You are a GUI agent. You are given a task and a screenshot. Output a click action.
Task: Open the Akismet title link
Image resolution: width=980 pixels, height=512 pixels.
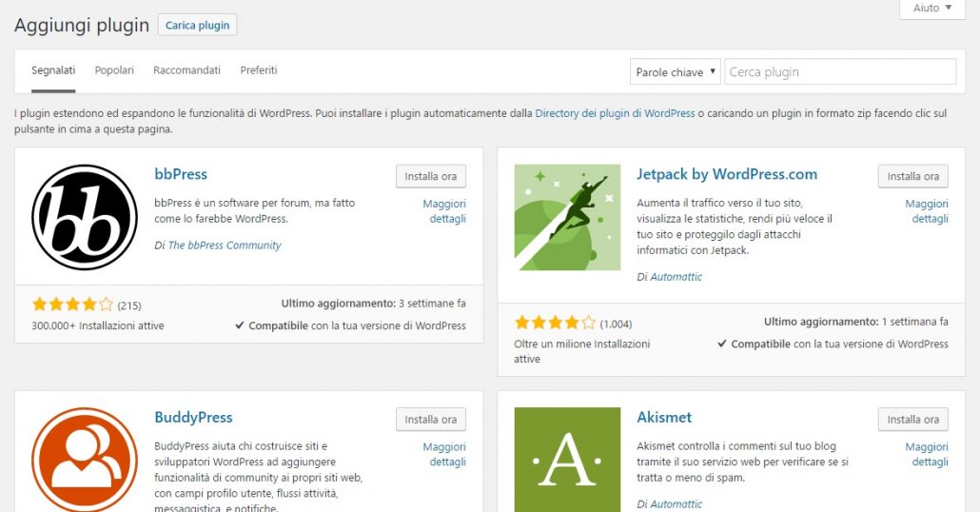click(x=664, y=417)
